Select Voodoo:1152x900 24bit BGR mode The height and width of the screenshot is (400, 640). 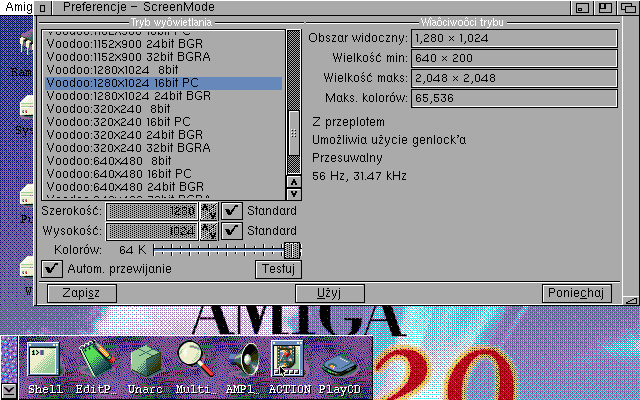click(x=163, y=44)
